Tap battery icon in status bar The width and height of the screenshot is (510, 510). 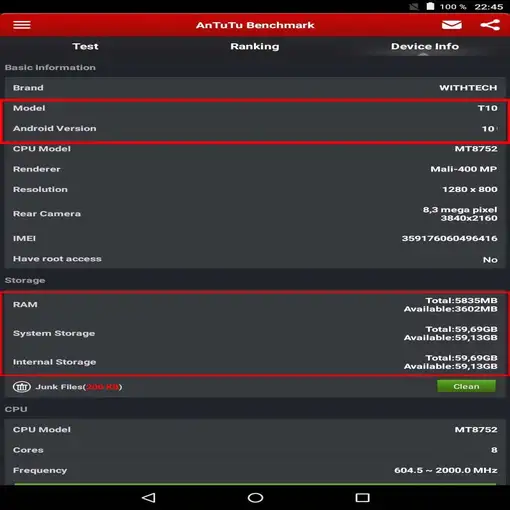(430, 6)
